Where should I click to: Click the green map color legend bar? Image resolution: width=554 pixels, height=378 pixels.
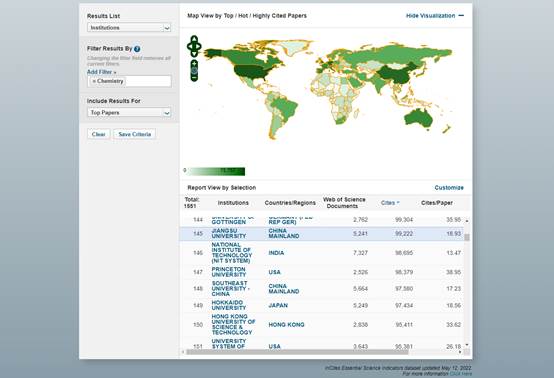point(216,171)
